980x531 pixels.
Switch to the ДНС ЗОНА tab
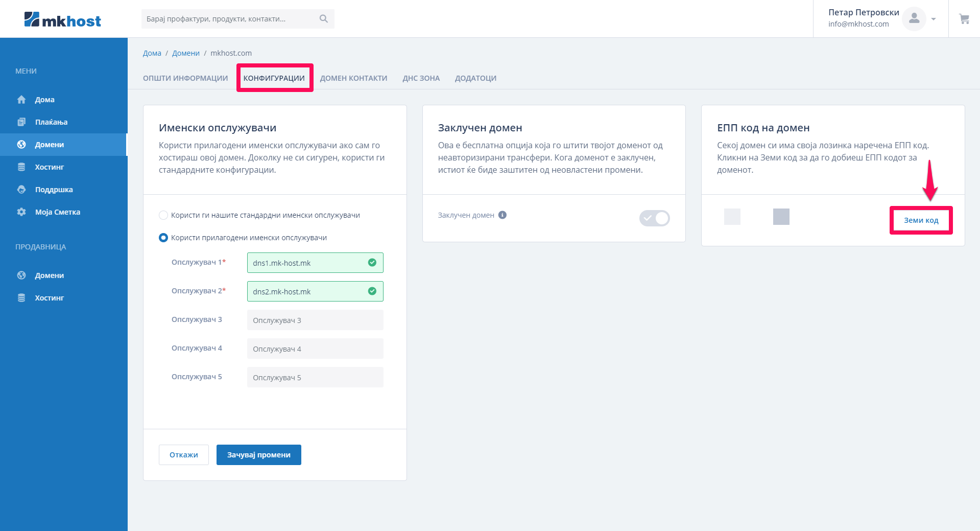(x=421, y=78)
